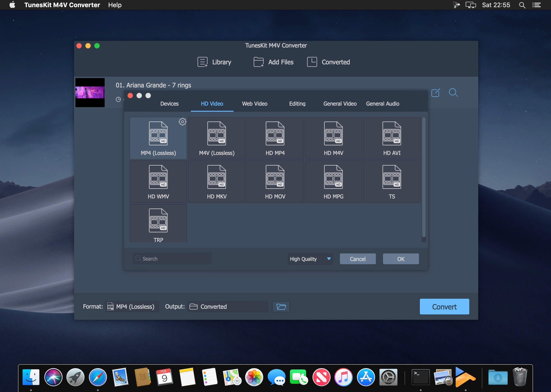
Task: Open News from the Dock
Action: (x=321, y=377)
